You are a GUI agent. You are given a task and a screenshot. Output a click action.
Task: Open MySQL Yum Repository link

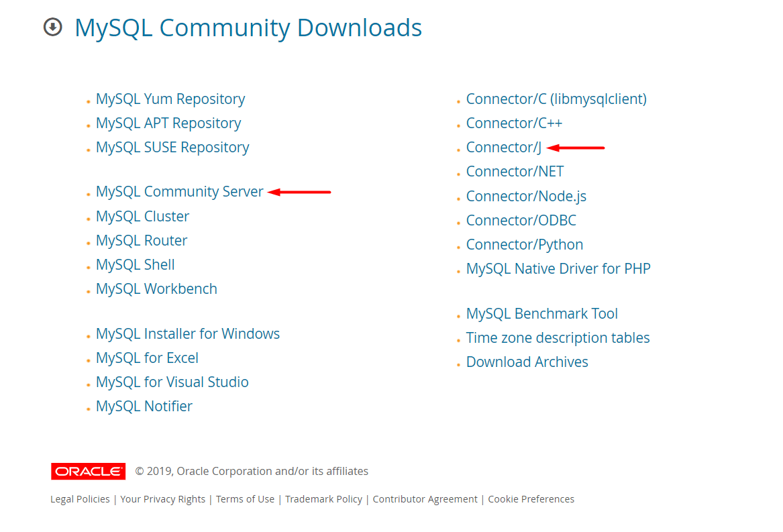point(170,99)
